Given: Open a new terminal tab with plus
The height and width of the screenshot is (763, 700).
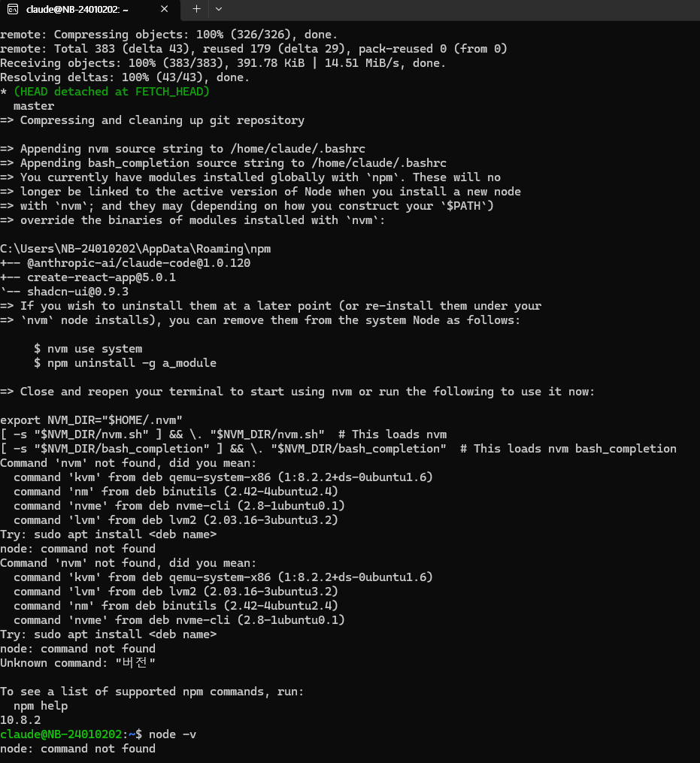Looking at the screenshot, I should 197,9.
